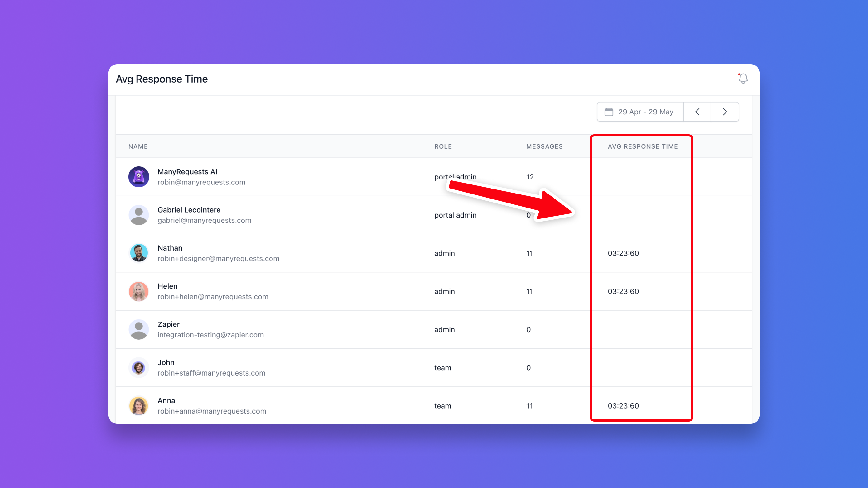The width and height of the screenshot is (868, 488).
Task: Select the name Nathan
Action: pyautogui.click(x=170, y=248)
